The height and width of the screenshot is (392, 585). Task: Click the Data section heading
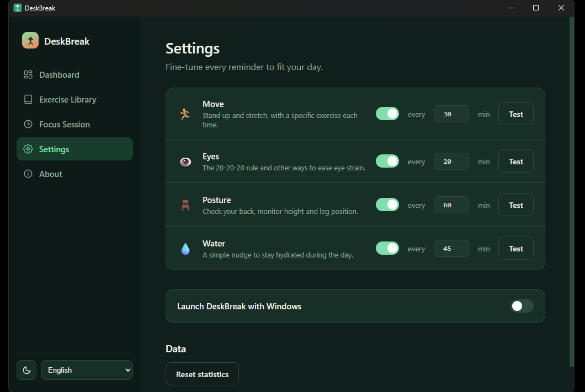point(175,349)
